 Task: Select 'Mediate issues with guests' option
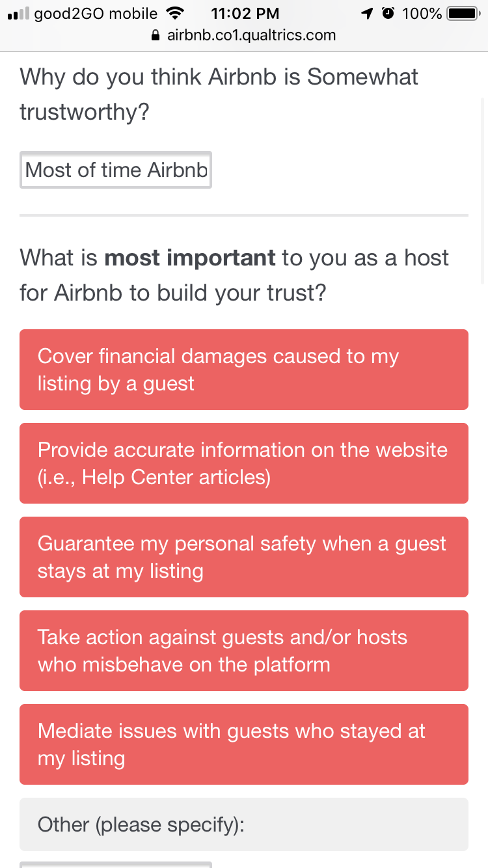[244, 744]
